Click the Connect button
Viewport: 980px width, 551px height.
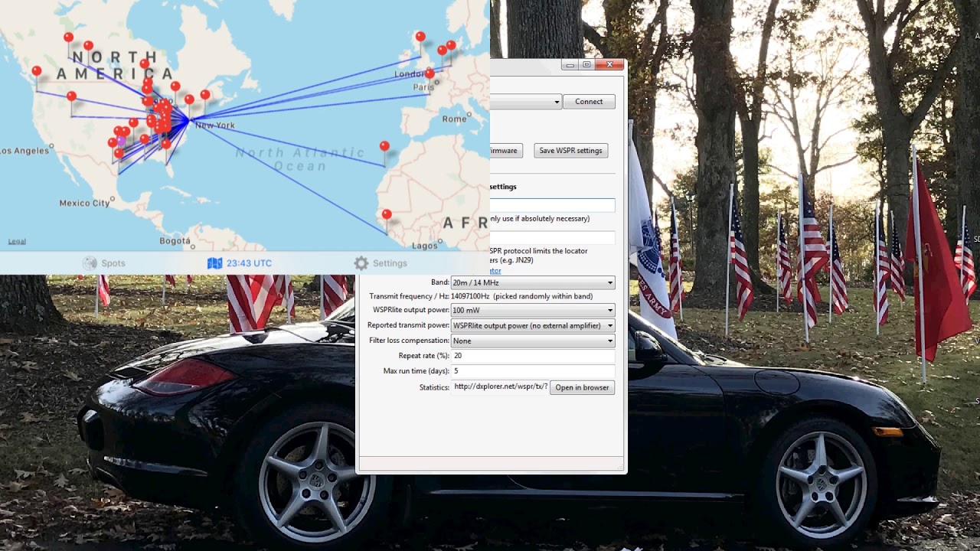coord(589,102)
